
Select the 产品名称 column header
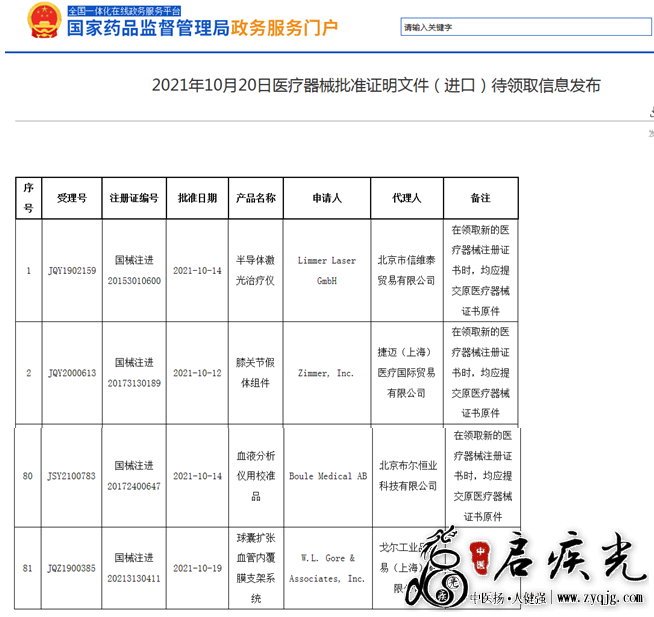tap(256, 198)
